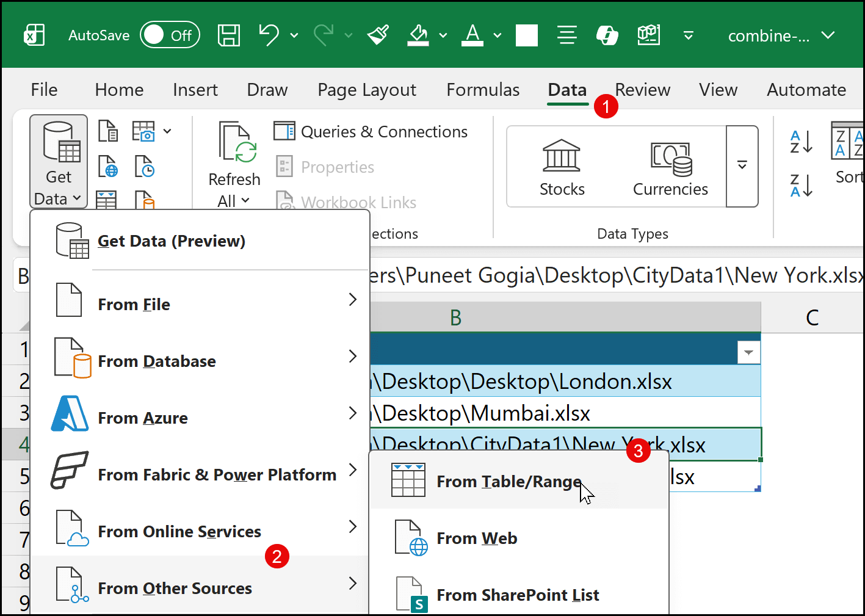The width and height of the screenshot is (865, 616).
Task: Toggle the AutoSave switch
Action: [x=169, y=35]
